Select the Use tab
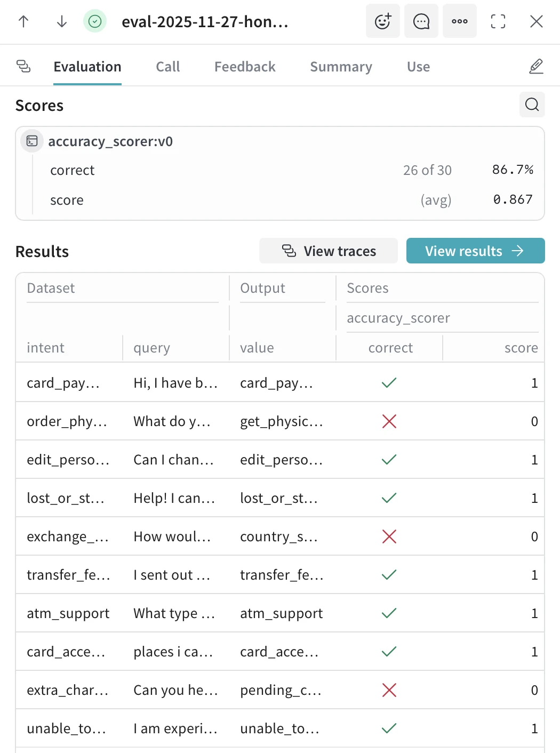This screenshot has height=753, width=560. [x=418, y=67]
